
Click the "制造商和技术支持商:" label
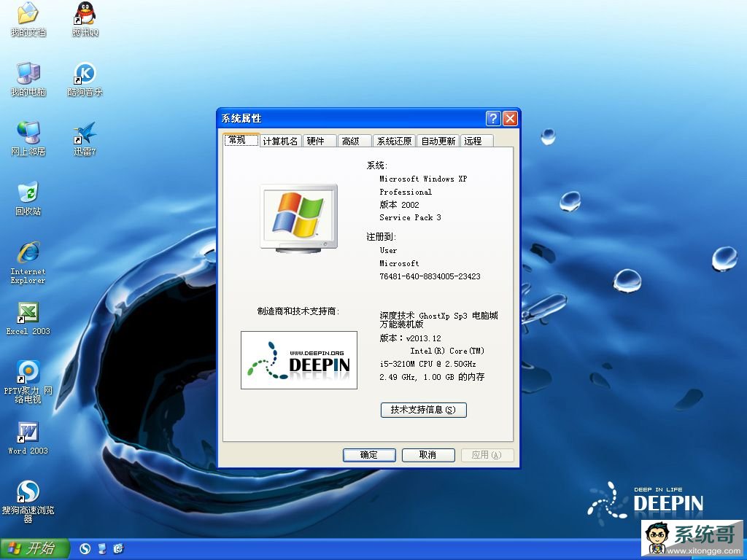coord(298,311)
